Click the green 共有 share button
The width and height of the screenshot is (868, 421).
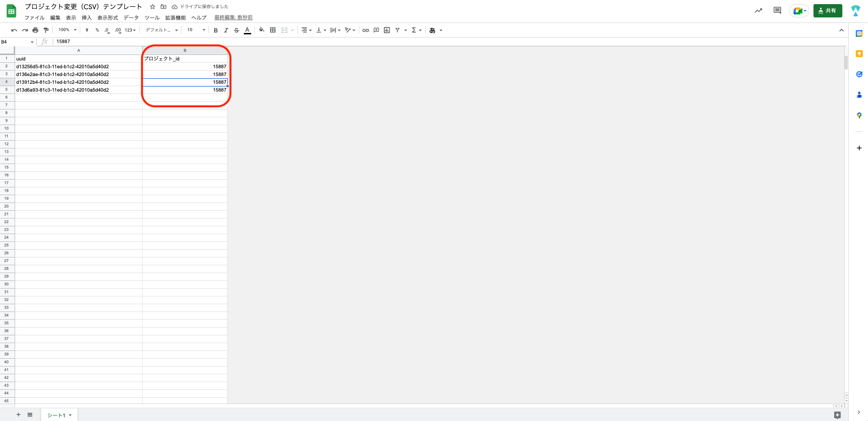coord(827,11)
